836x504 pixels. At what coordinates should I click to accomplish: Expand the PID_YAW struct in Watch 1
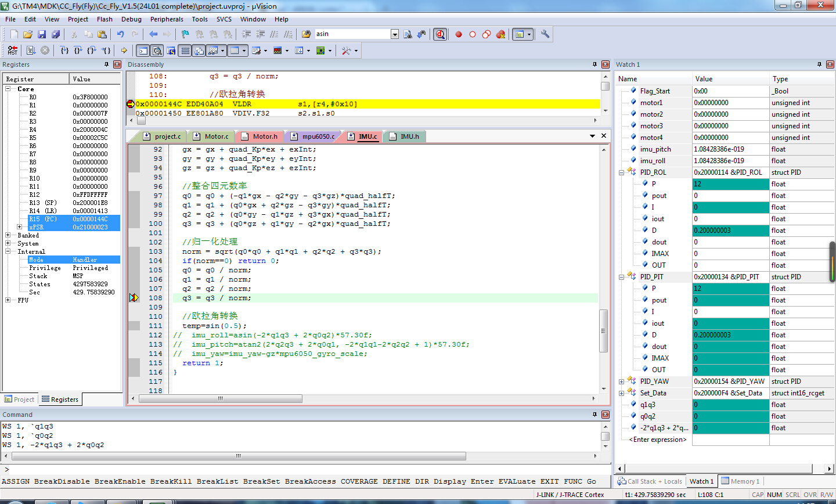(x=621, y=381)
